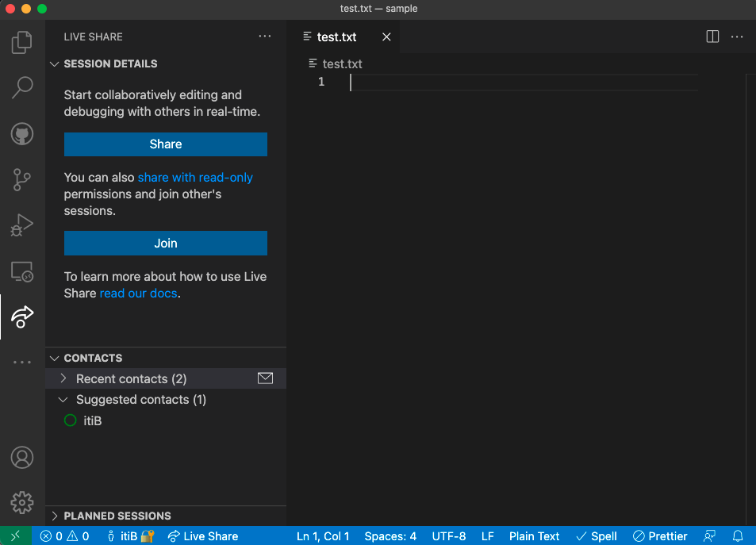Viewport: 756px width, 545px height.
Task: Open the Accounts menu icon
Action: (21, 457)
